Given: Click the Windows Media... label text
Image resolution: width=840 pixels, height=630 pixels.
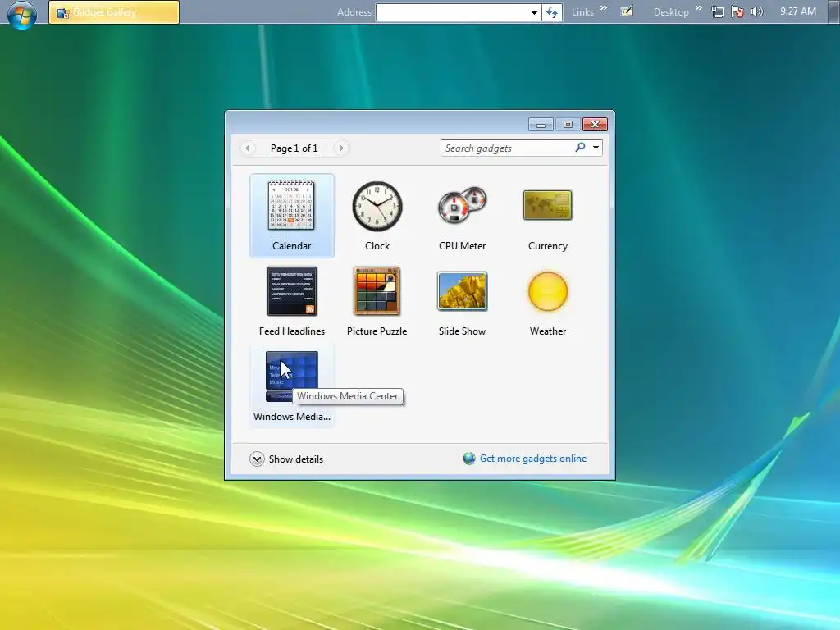Looking at the screenshot, I should pos(292,416).
